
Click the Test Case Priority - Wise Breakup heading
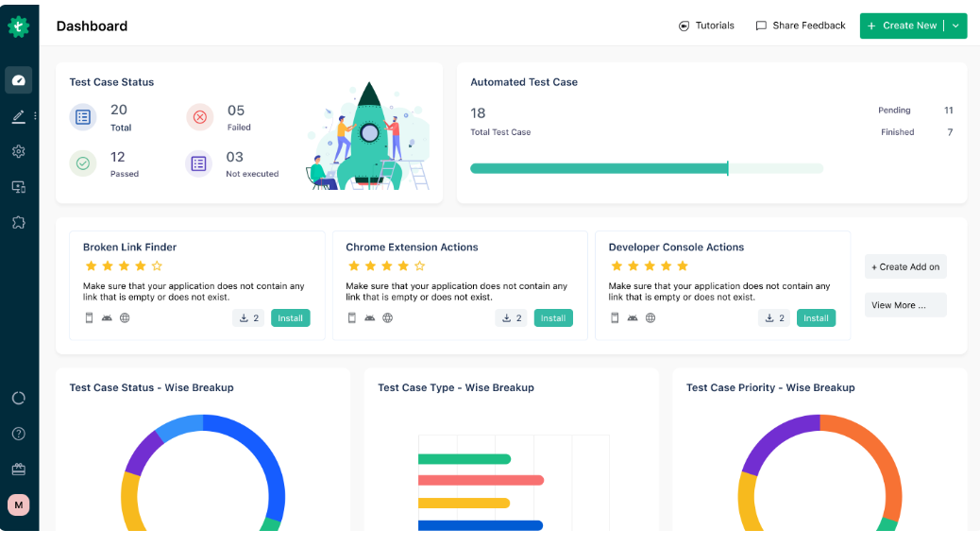(770, 387)
